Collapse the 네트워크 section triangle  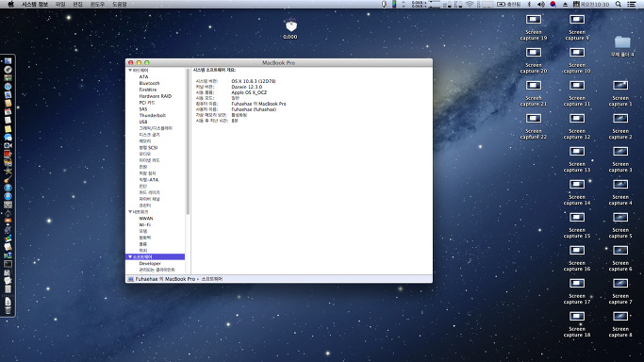coord(130,212)
